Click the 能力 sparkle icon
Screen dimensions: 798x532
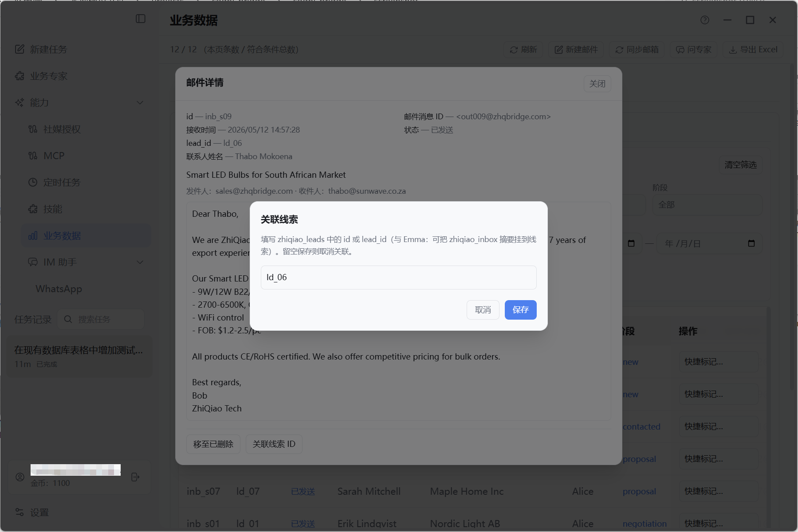(x=20, y=102)
